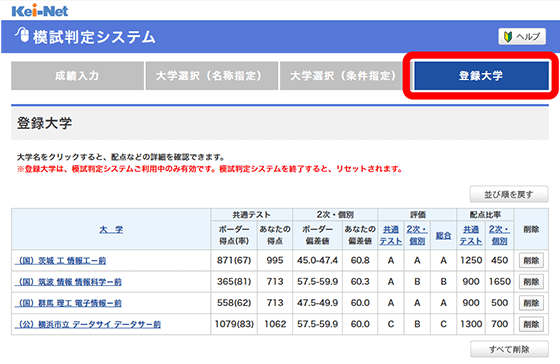Screen dimensions: 560x364
Task: Open 横浜市立 データサイ university details
Action: tap(88, 324)
